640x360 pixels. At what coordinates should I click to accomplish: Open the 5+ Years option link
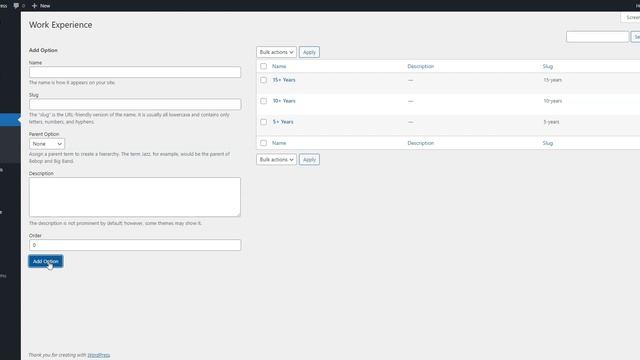[x=283, y=122]
